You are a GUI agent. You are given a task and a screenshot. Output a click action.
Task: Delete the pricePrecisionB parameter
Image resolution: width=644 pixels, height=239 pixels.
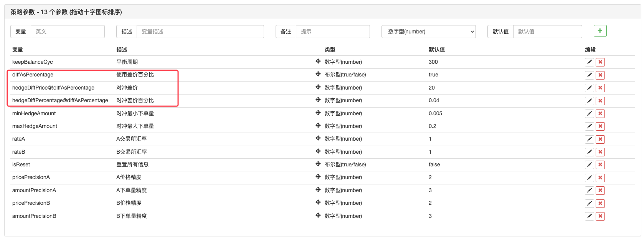[600, 203]
